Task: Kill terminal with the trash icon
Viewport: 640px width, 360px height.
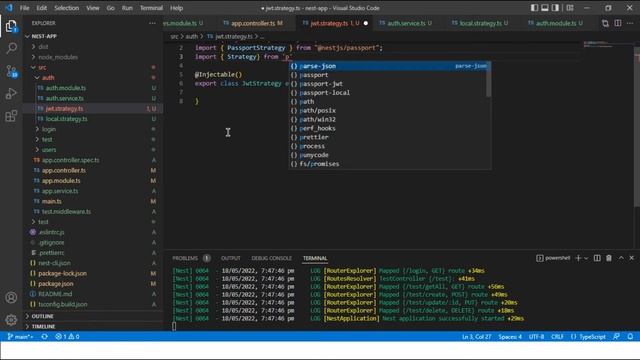Action: (x=609, y=258)
